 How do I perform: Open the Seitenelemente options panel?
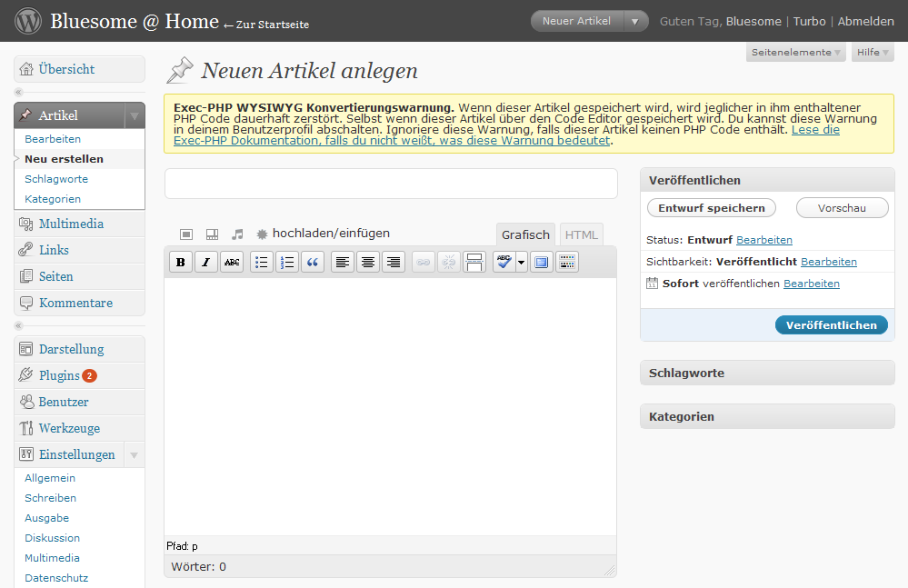coord(795,53)
